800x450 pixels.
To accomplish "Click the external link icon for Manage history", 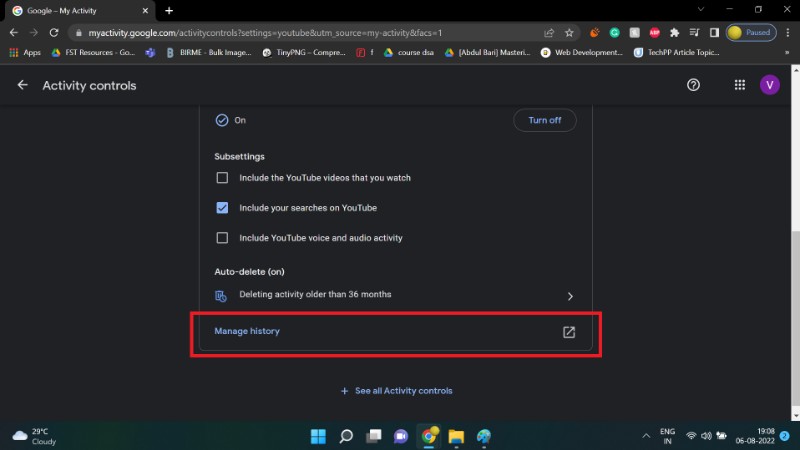I will click(569, 332).
